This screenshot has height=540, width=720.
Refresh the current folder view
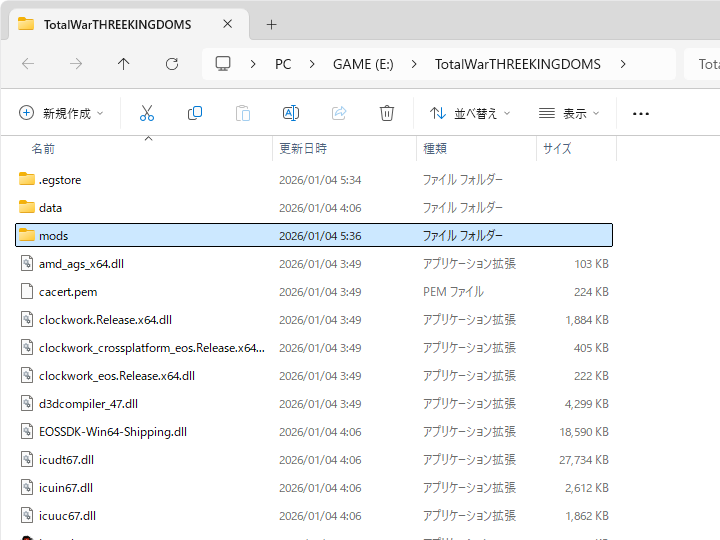[172, 64]
